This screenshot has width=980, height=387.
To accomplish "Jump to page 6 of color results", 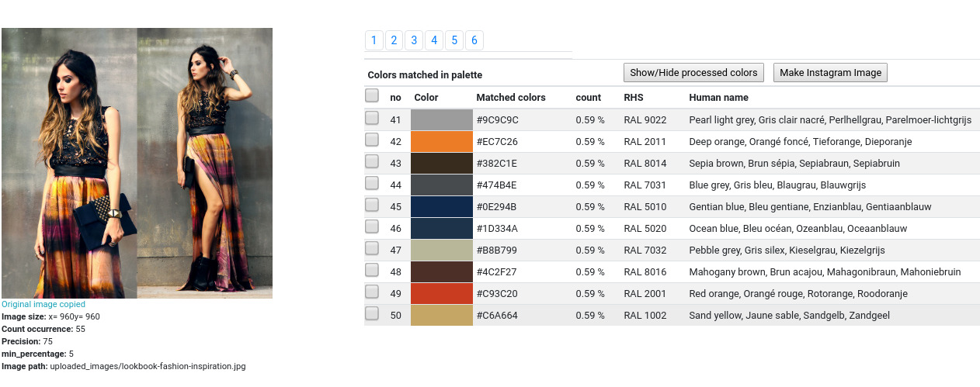I will [474, 40].
